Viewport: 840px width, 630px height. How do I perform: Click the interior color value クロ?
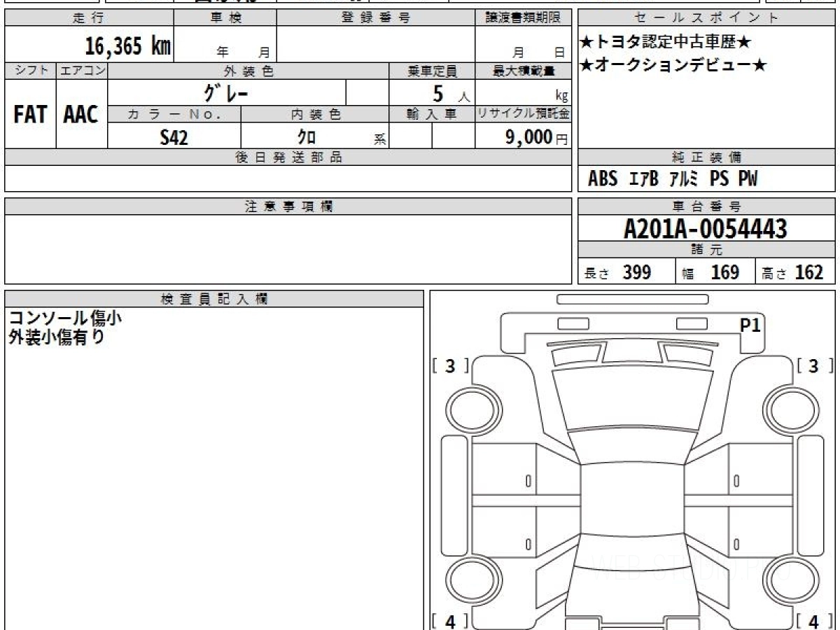click(x=306, y=137)
